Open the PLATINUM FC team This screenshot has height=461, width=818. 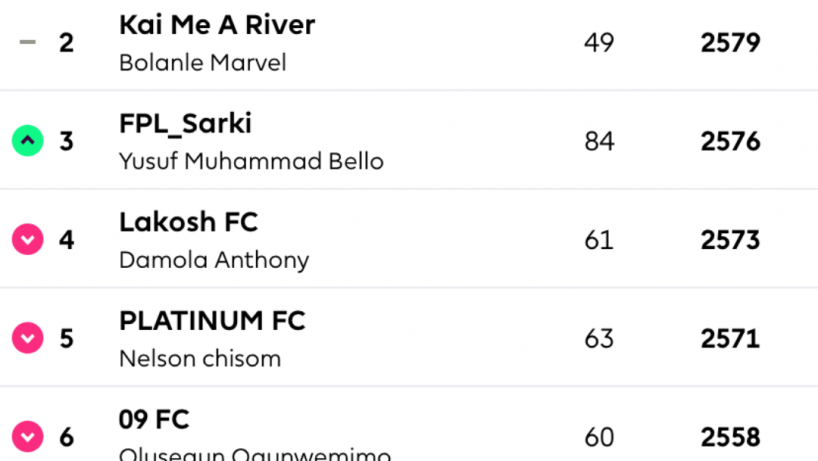tap(212, 321)
